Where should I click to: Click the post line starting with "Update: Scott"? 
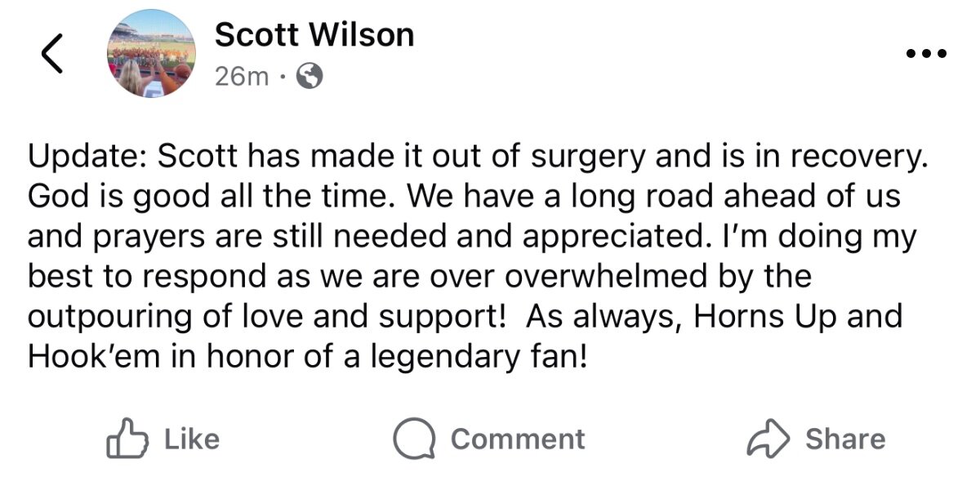click(478, 158)
